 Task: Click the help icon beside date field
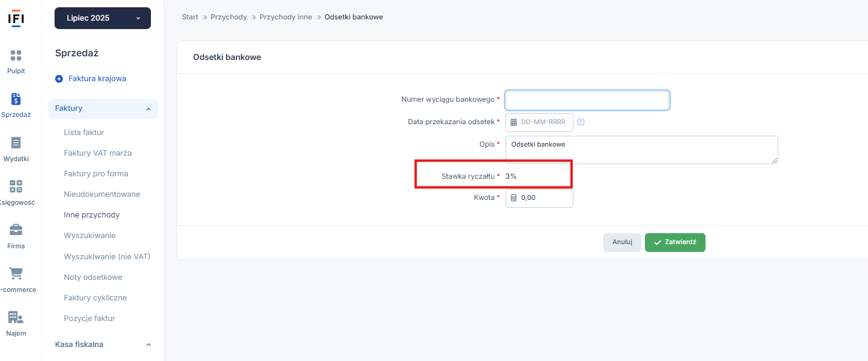pyautogui.click(x=581, y=122)
